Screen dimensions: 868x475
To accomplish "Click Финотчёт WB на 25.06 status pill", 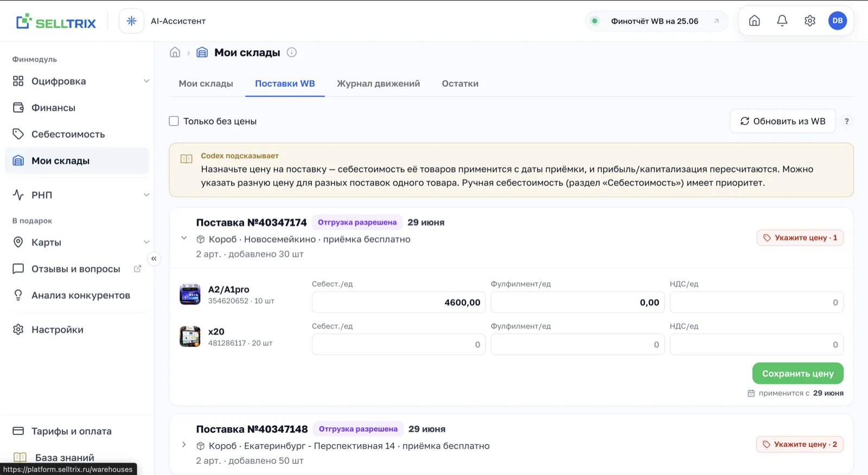I will coord(656,21).
